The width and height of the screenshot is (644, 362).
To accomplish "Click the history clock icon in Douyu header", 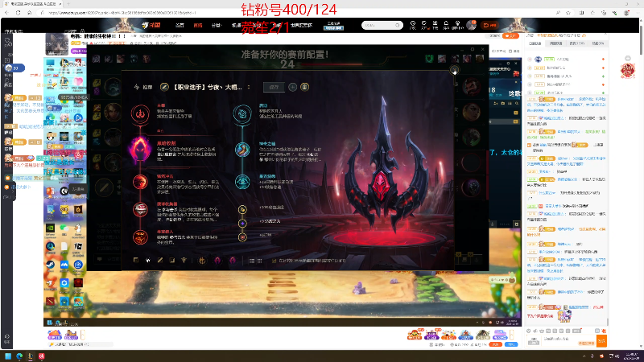I will [x=413, y=25].
